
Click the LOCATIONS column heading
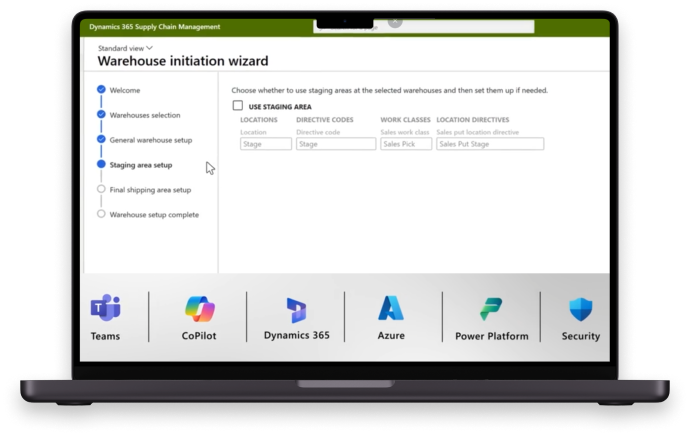coord(259,120)
